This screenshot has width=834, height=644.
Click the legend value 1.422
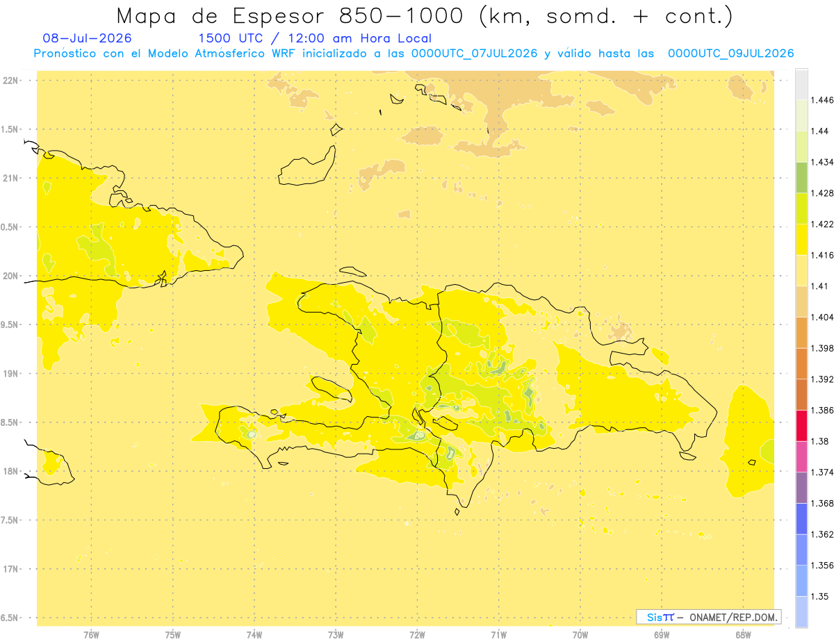coord(821,224)
